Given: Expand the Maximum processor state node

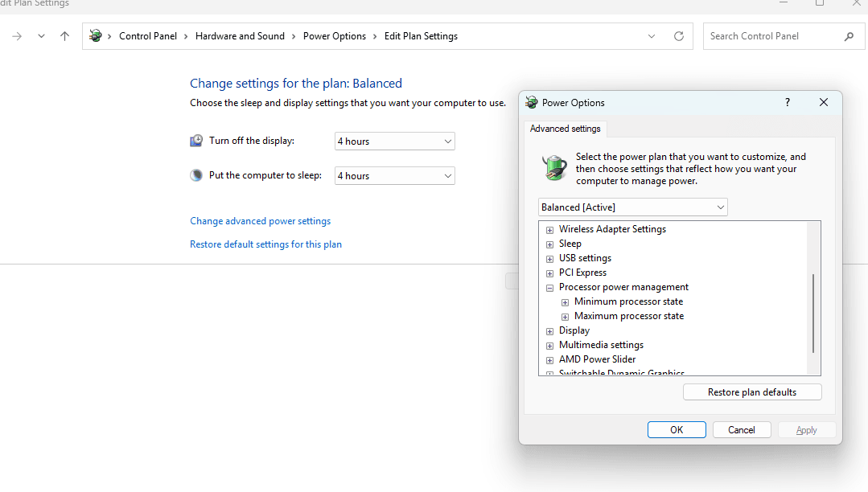Looking at the screenshot, I should [x=565, y=317].
